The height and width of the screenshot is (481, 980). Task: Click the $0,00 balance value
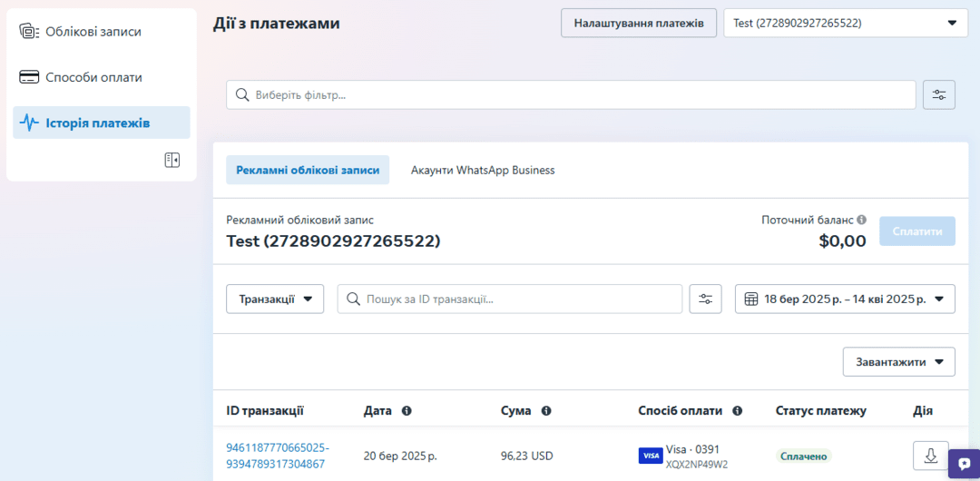coord(842,240)
